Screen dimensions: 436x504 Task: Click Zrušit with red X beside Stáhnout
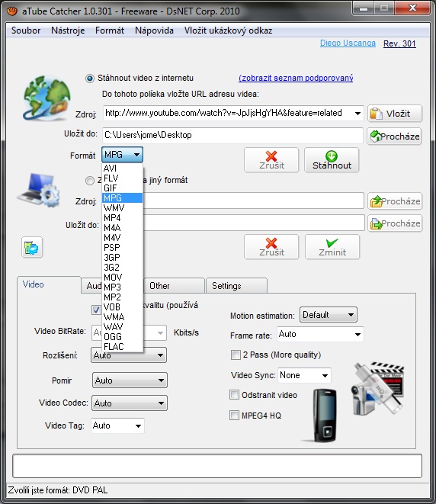[271, 160]
